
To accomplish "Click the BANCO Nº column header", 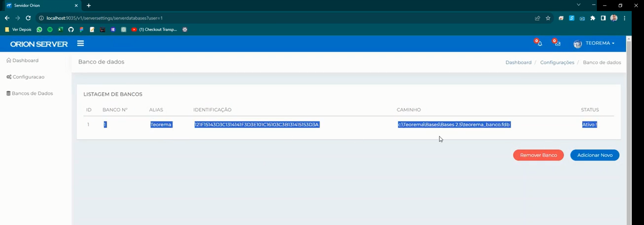I will tap(115, 110).
